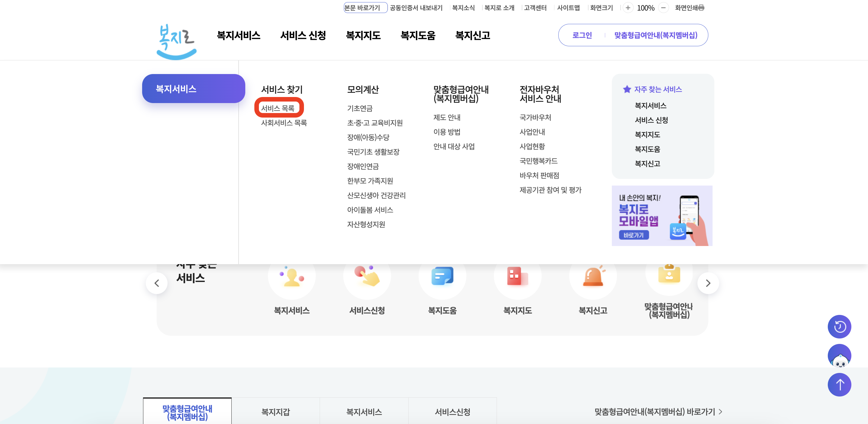Switch to the 복지지갑 tab at the bottom
868x424 pixels.
(x=275, y=412)
